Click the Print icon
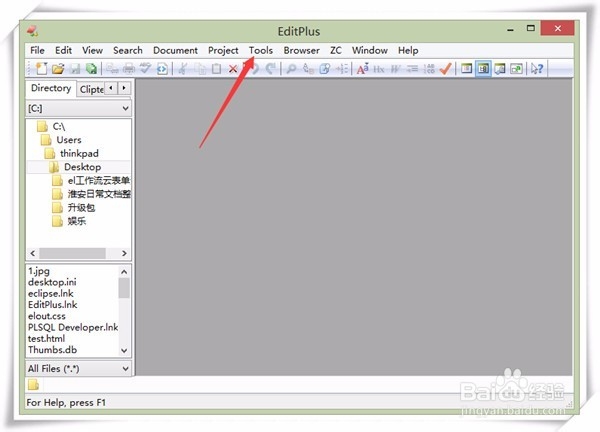 point(129,69)
